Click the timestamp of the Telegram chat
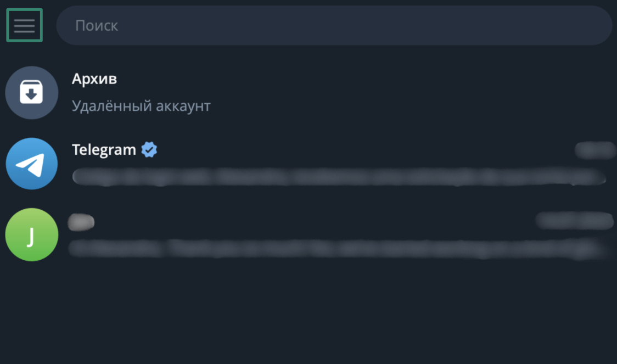 pyautogui.click(x=595, y=149)
